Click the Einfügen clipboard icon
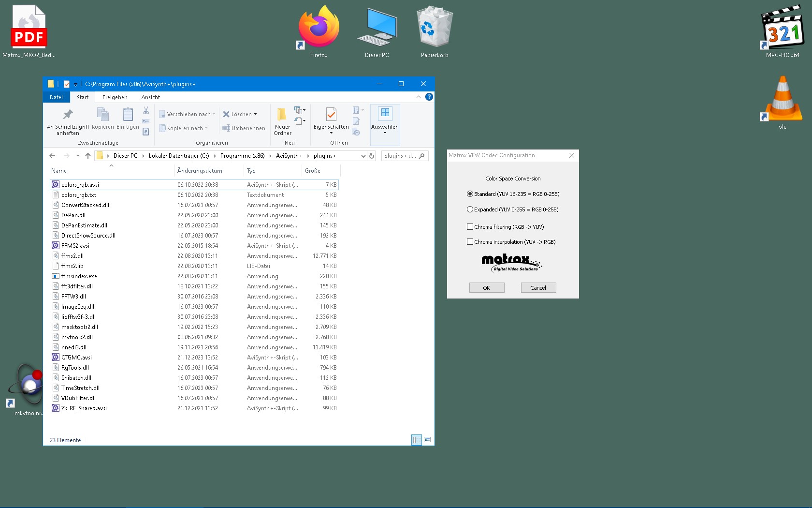The width and height of the screenshot is (812, 508). pos(128,115)
